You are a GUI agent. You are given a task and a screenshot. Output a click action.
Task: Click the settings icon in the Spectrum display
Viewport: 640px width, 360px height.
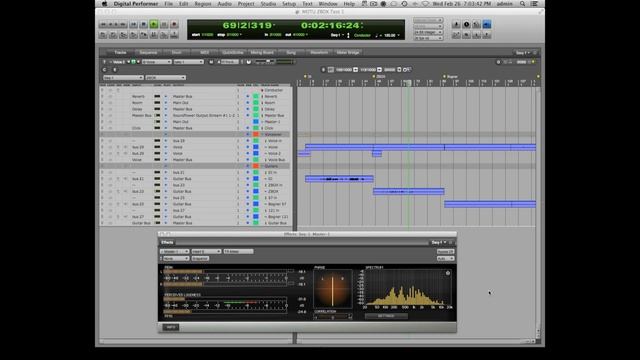tap(448, 273)
